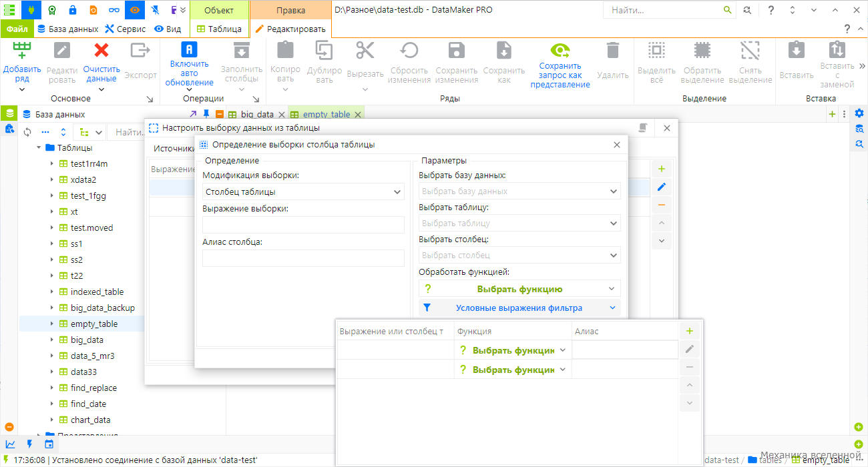Click the green certificate badge icon
Viewport: 868px width, 467px height.
click(x=51, y=10)
